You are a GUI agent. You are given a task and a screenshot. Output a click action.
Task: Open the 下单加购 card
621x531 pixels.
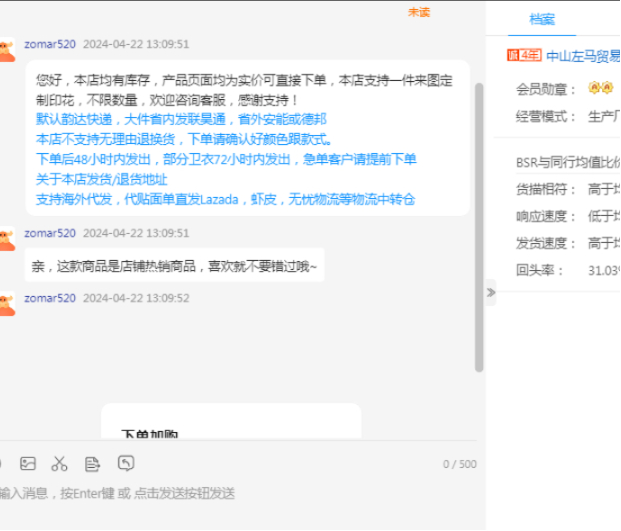230,423
